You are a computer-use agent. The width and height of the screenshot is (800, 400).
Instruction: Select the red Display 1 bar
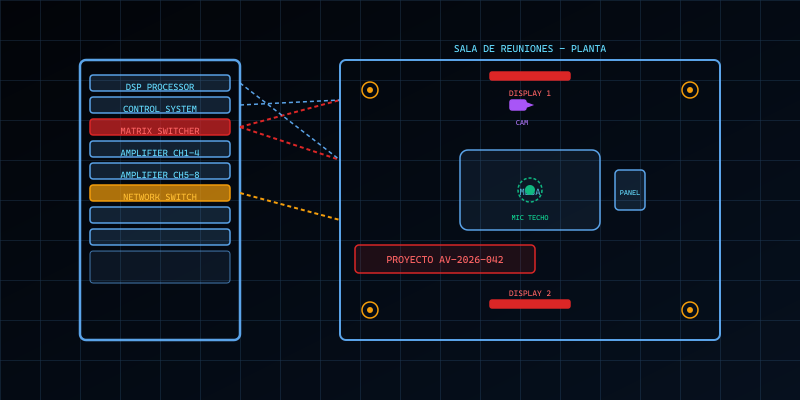point(530,76)
